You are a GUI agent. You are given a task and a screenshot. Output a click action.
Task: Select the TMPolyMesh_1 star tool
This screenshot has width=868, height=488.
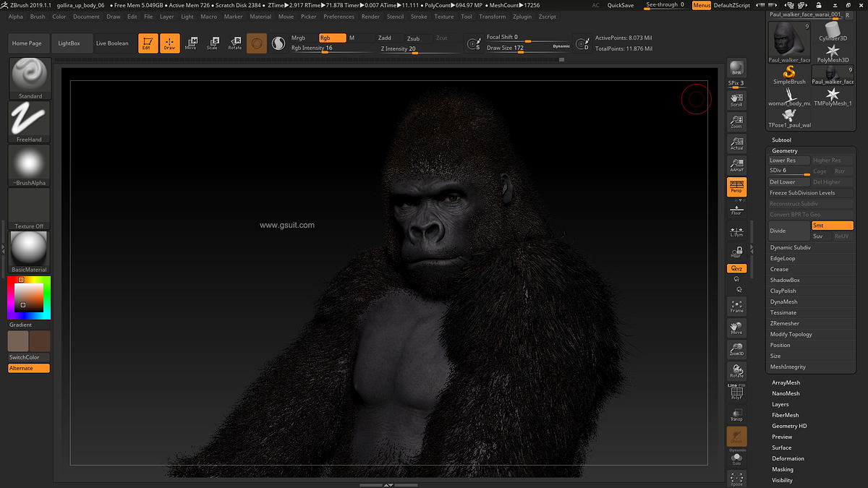[833, 96]
